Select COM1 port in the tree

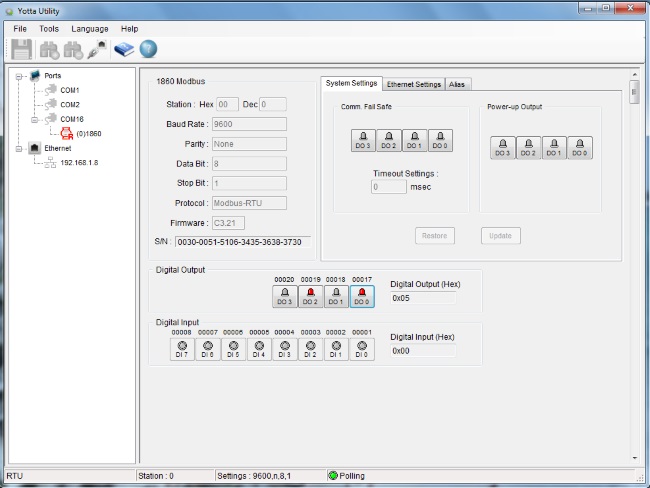coord(69,90)
